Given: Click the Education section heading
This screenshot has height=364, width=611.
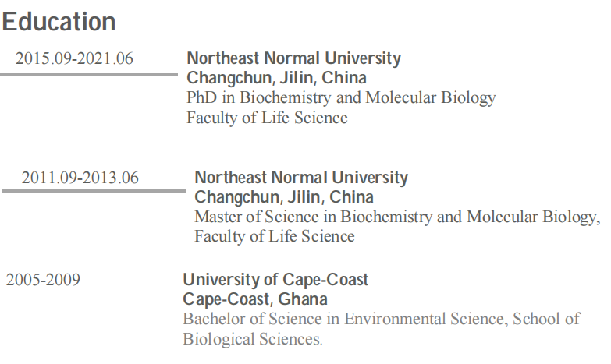Looking at the screenshot, I should click(59, 22).
